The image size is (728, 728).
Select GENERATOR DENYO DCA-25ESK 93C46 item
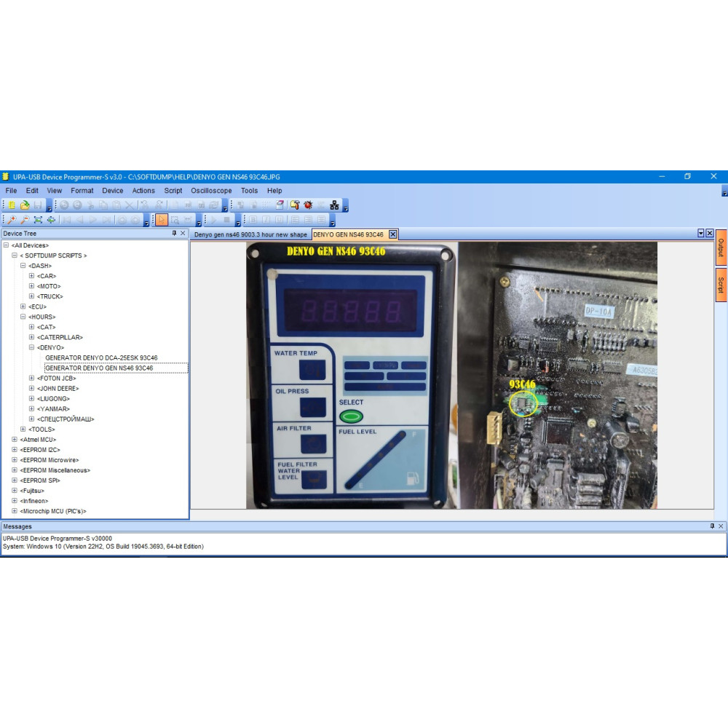(x=101, y=357)
